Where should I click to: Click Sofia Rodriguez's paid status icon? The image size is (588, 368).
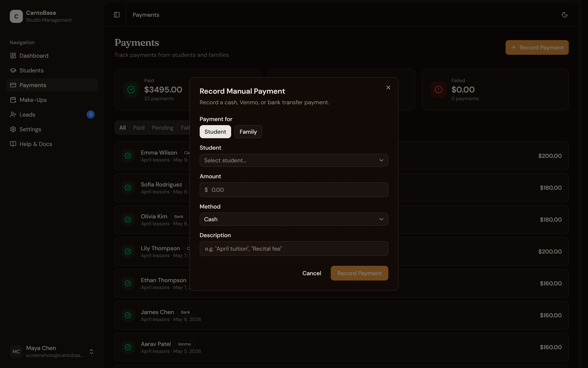pos(128,188)
